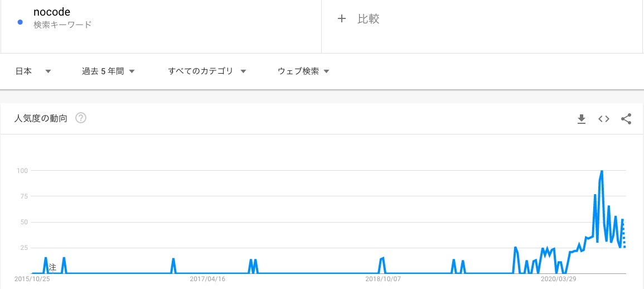The height and width of the screenshot is (289, 644).
Task: Click the 2018/10/07 date label
Action: coord(383,278)
